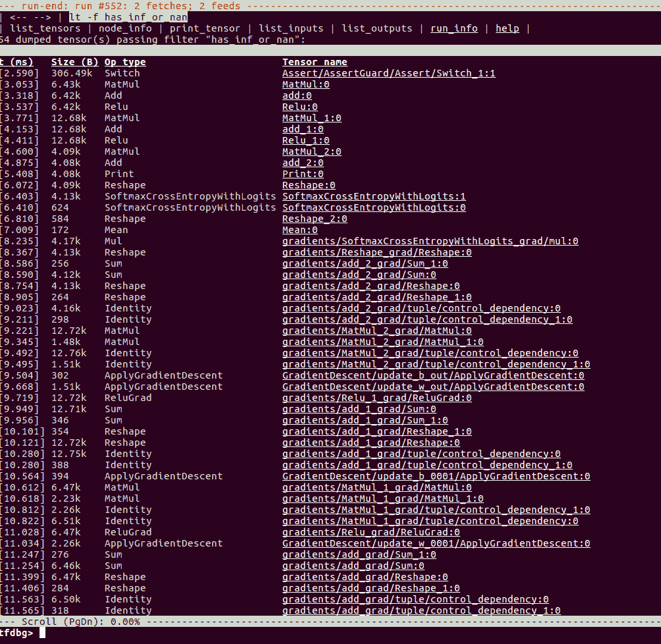Click the back navigation arrow "<--"
661x644 pixels.
[x=20, y=17]
